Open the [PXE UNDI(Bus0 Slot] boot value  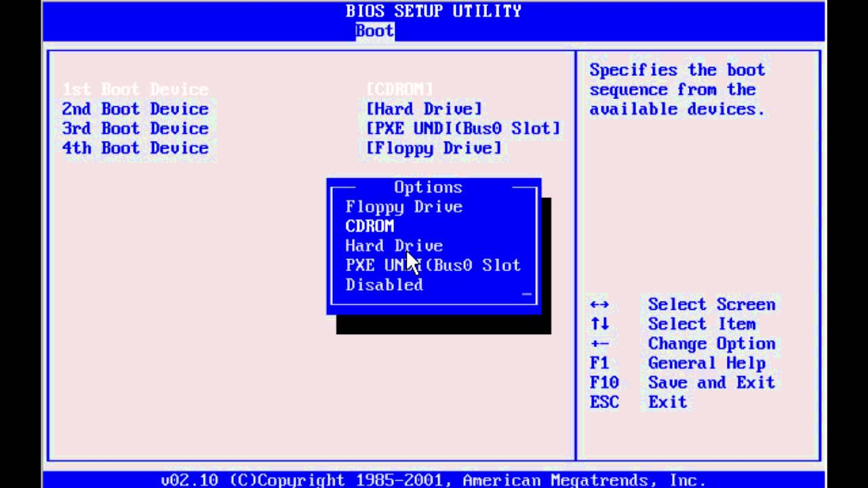[463, 129]
